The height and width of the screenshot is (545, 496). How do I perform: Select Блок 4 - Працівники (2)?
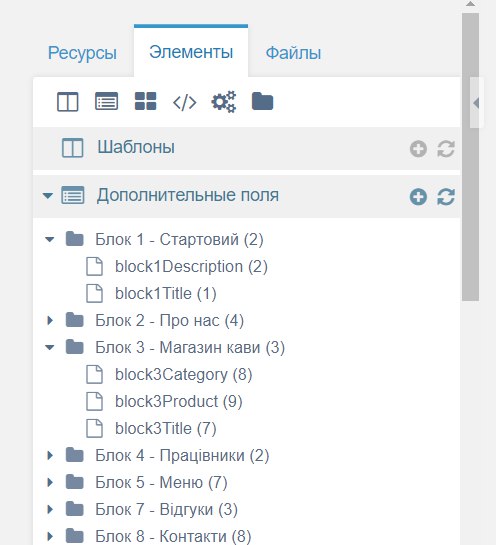182,455
